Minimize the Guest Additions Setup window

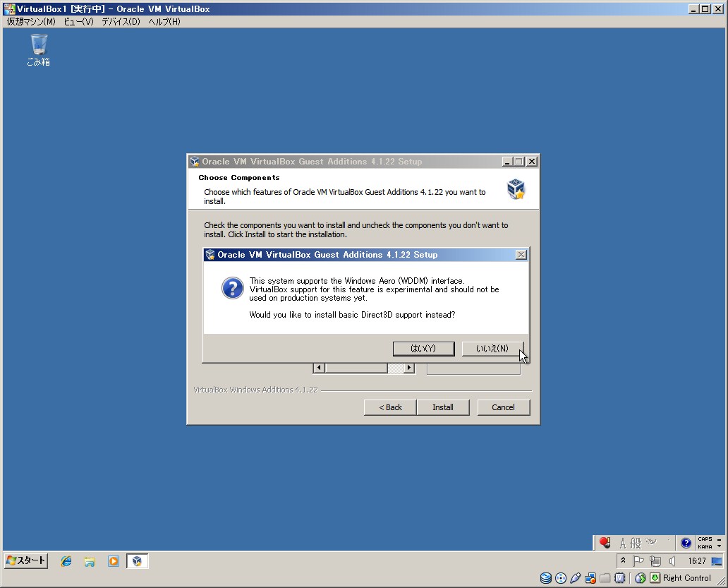[507, 162]
